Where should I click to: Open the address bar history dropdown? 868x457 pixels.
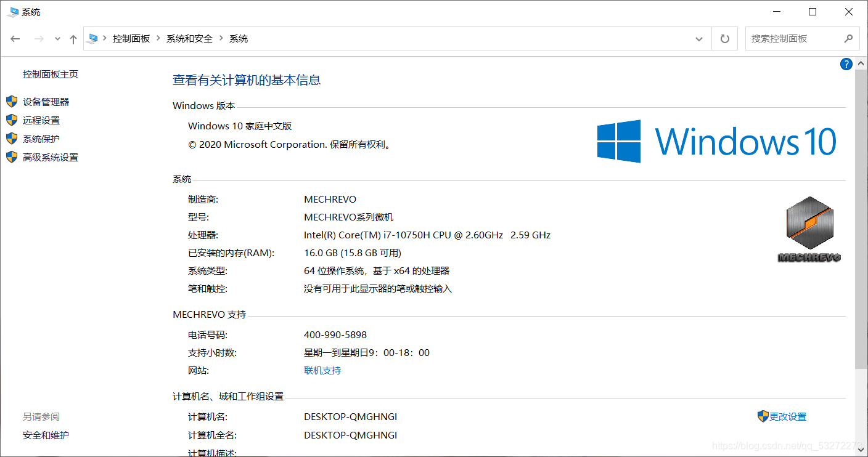point(699,39)
